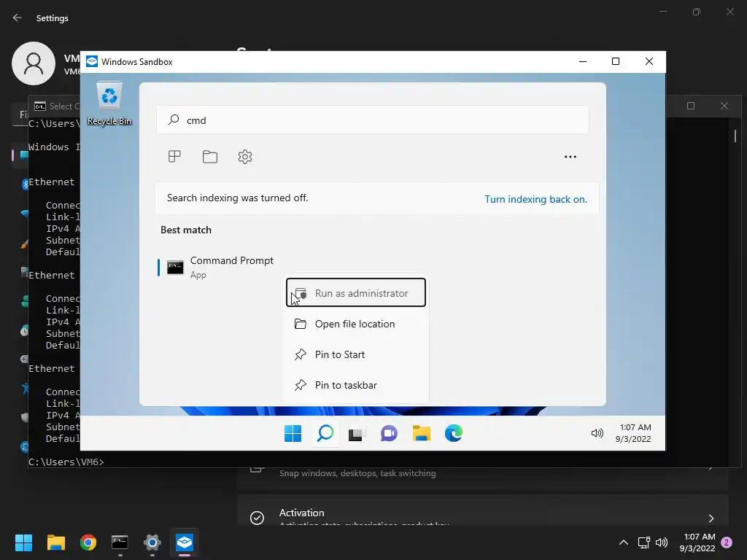Close the Command Prompt window behind Sandbox
The image size is (747, 560).
724,106
